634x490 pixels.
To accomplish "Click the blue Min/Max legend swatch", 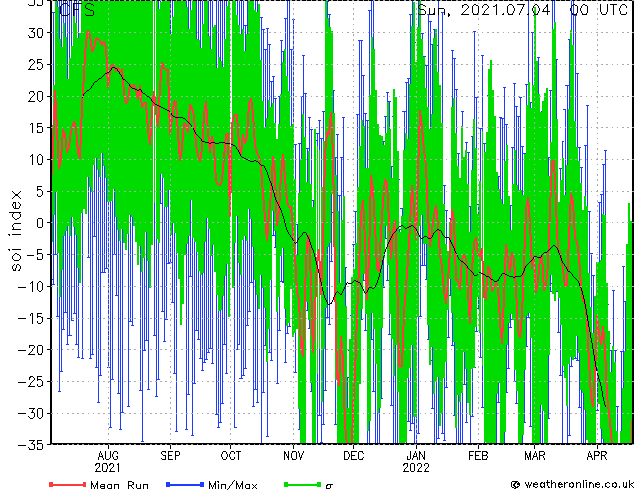I will click(x=185, y=484).
